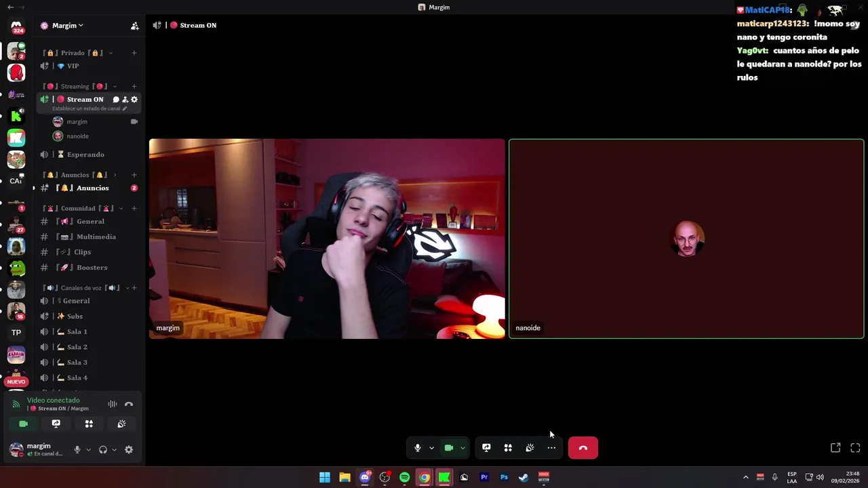Open the TP server in server list

16,333
